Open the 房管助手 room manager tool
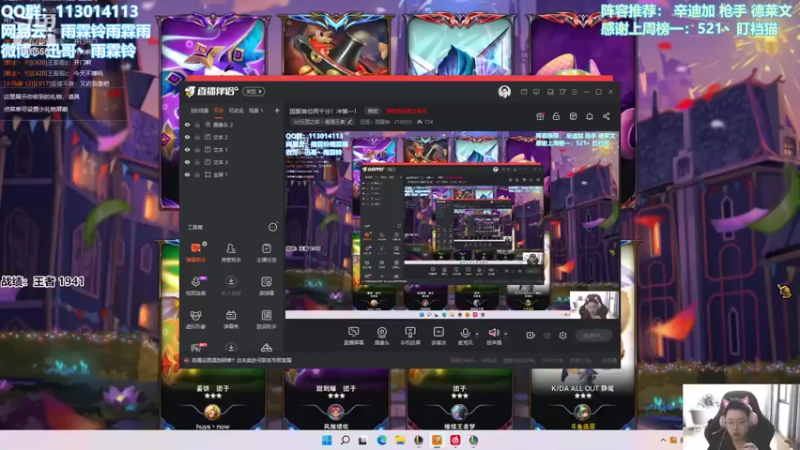The width and height of the screenshot is (800, 450). [231, 252]
